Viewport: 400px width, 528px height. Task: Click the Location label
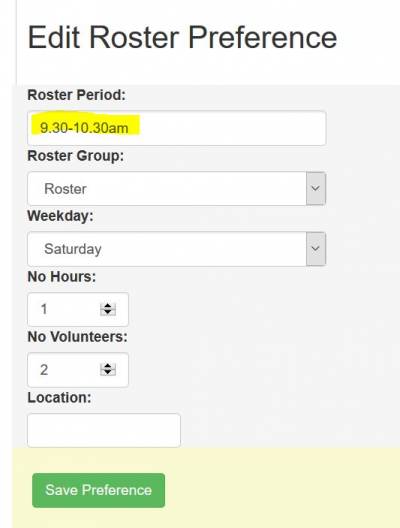pyautogui.click(x=59, y=398)
